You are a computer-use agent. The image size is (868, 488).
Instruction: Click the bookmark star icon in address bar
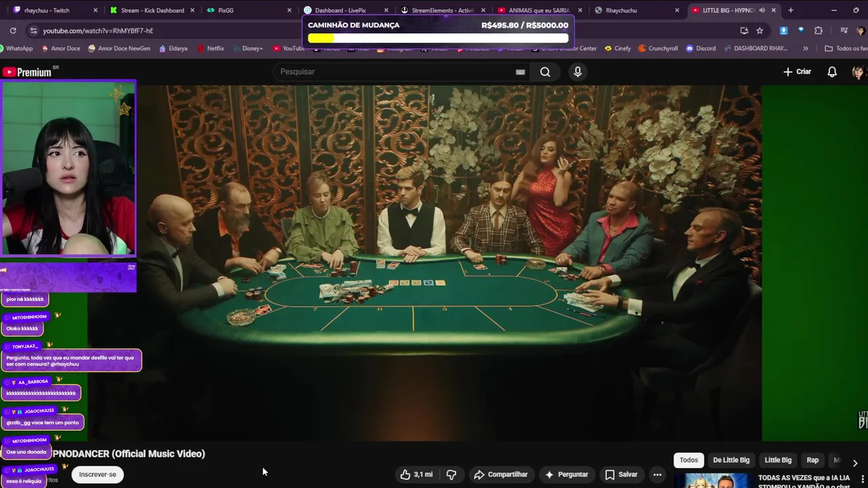click(759, 30)
